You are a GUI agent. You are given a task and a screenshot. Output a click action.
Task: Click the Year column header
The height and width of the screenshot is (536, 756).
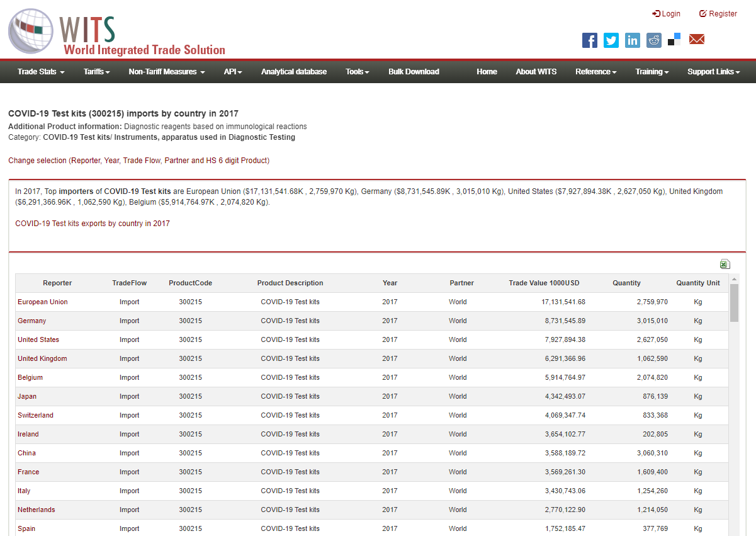tap(390, 283)
